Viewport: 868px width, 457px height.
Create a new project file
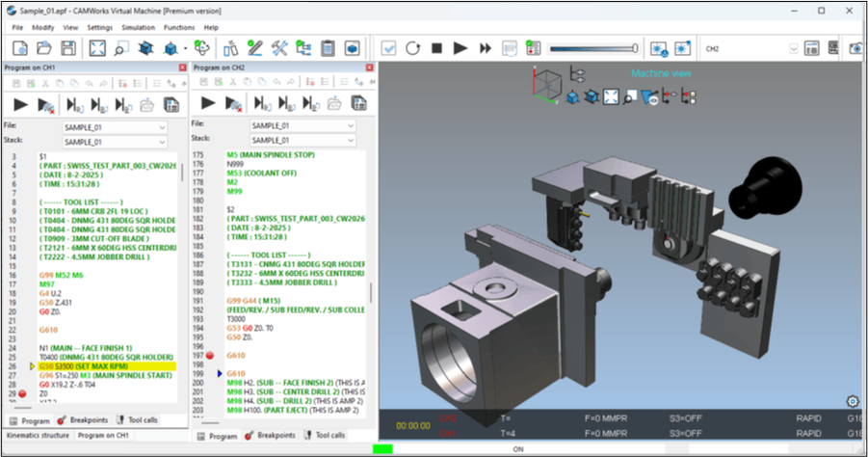click(x=20, y=48)
